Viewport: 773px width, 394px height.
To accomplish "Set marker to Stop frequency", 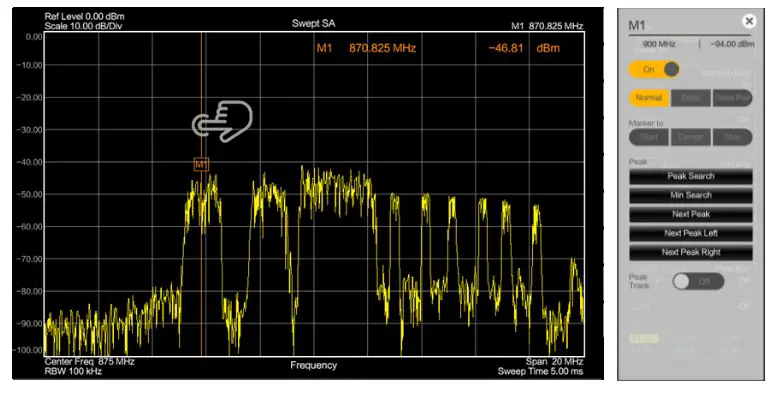I will click(x=733, y=137).
